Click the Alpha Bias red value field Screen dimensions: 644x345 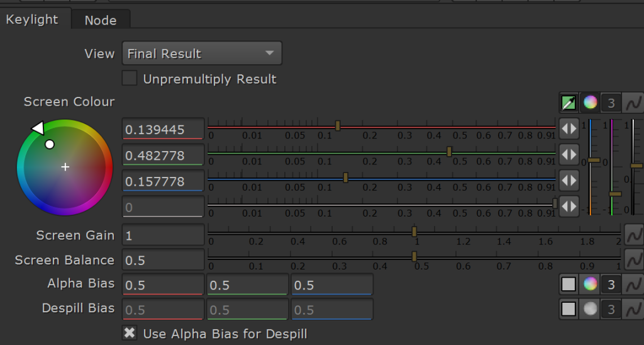(163, 285)
